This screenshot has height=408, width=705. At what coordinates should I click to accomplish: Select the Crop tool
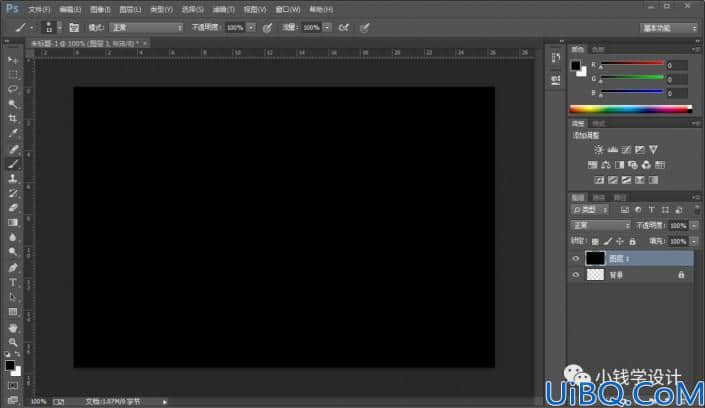point(13,118)
